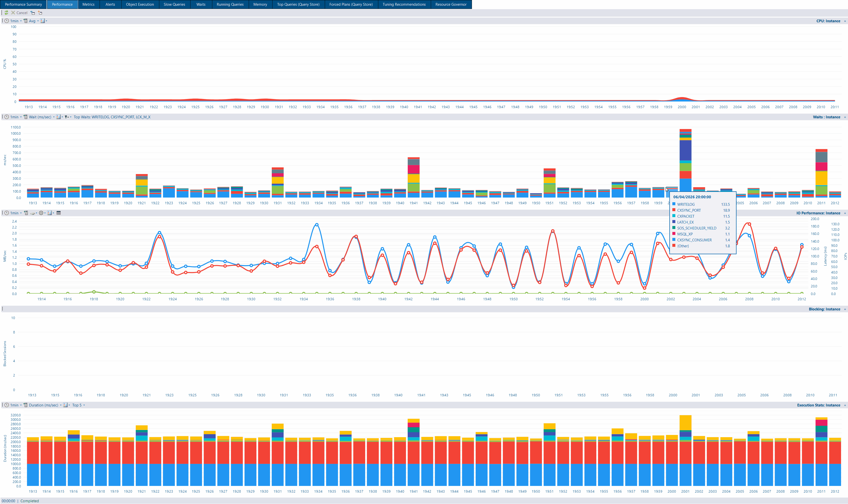Image resolution: width=848 pixels, height=504 pixels.
Task: Click the plus expander next to Blocking: Instance
Action: (845, 309)
